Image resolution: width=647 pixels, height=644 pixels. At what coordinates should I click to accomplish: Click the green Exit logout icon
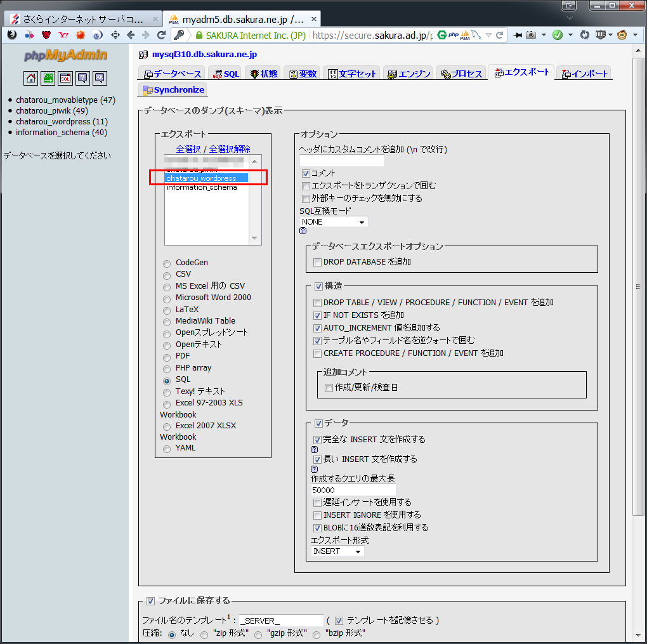tap(48, 78)
